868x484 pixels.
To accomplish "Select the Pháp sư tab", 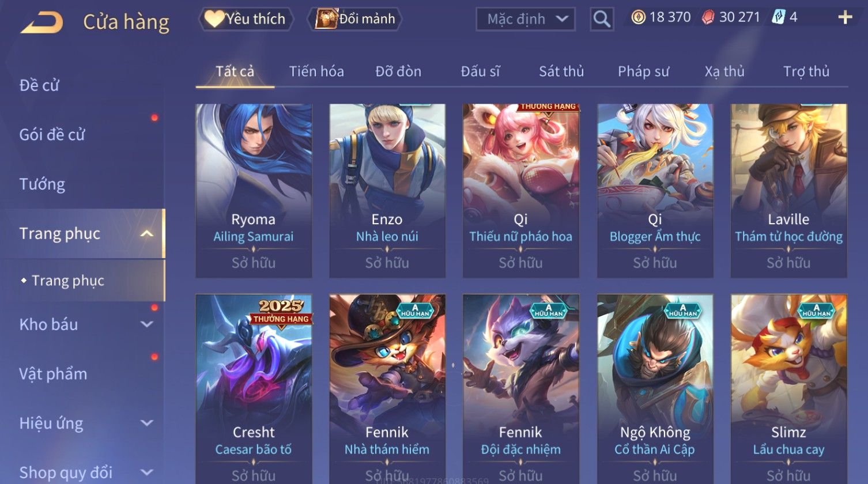I will point(643,71).
